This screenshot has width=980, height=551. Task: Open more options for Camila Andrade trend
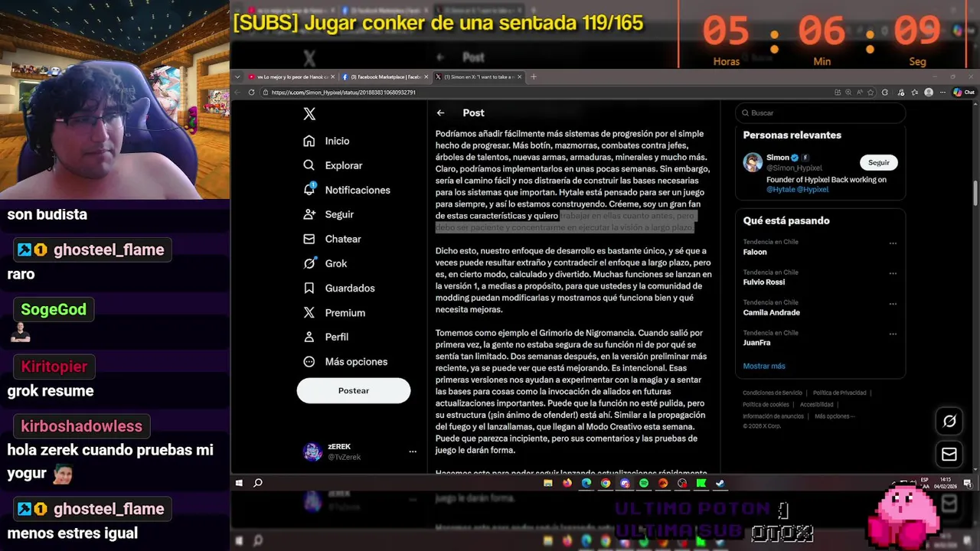[893, 304]
